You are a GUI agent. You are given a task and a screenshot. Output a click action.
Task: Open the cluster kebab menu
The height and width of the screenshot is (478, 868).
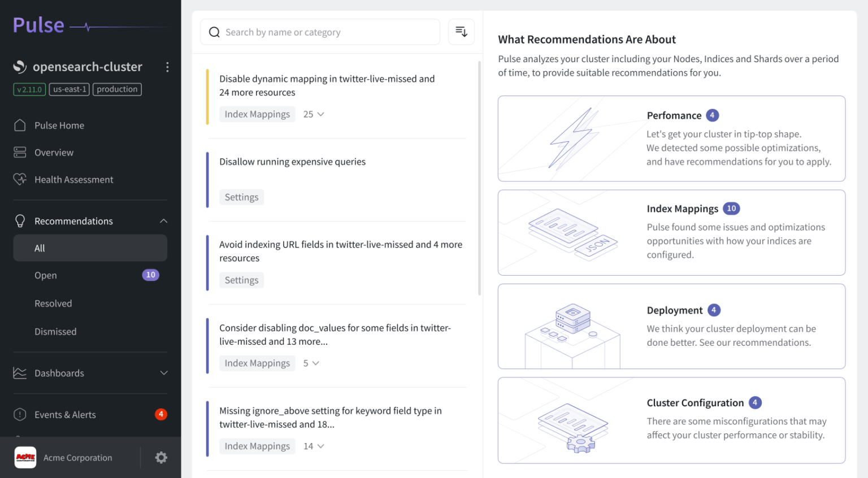167,67
